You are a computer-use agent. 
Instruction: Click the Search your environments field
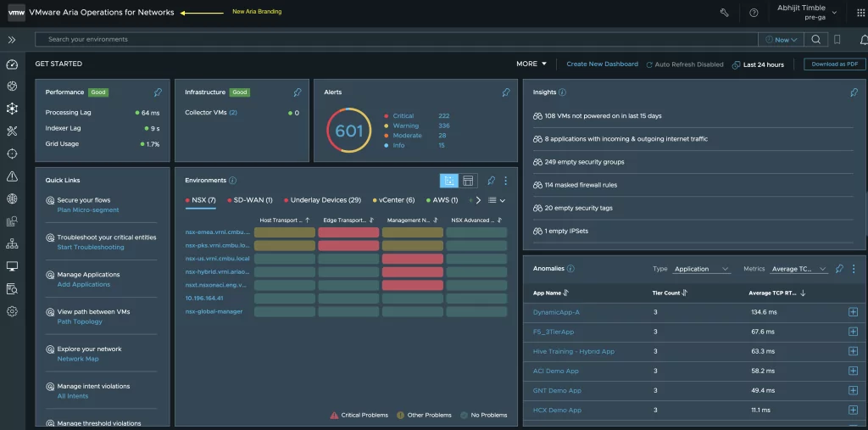(x=397, y=39)
